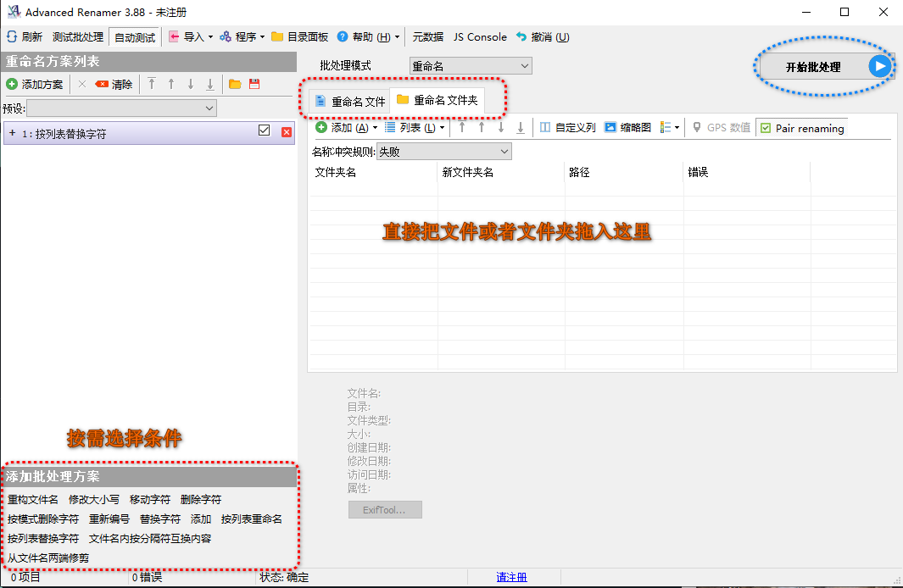This screenshot has height=588, width=903.
Task: Click the 缩略图 thumbnails icon
Action: 610,127
